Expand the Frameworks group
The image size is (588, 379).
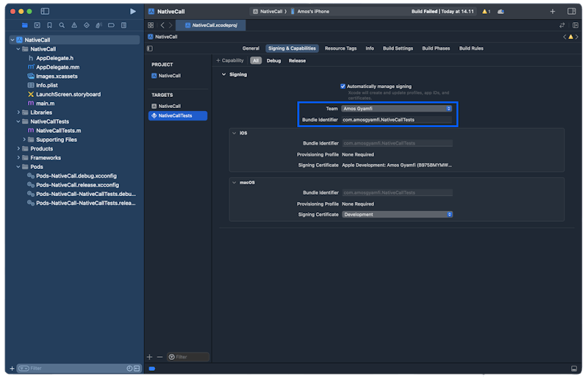(x=18, y=158)
